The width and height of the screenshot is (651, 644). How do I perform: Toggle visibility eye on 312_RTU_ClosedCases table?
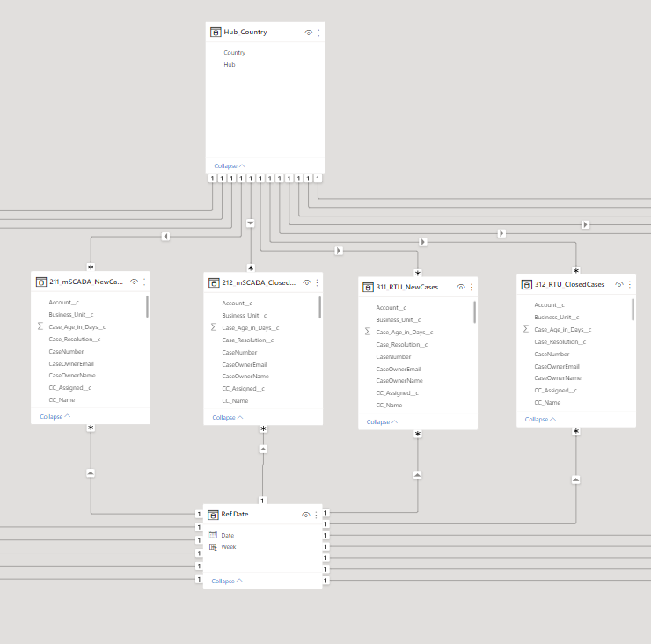619,284
